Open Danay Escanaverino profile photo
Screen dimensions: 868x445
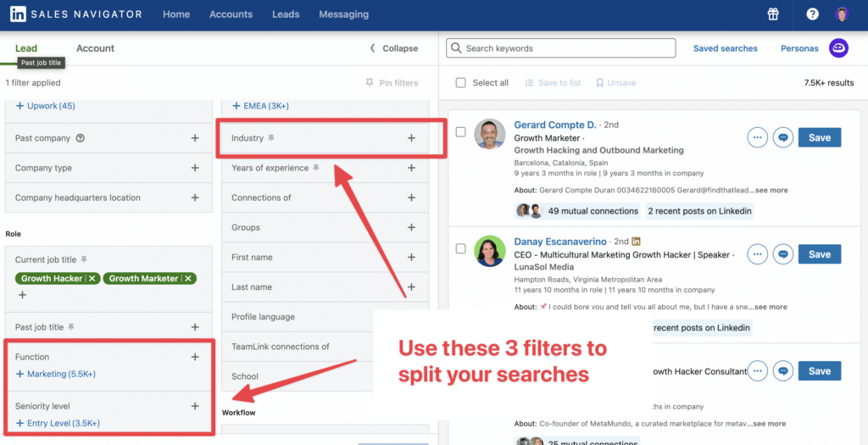click(490, 251)
